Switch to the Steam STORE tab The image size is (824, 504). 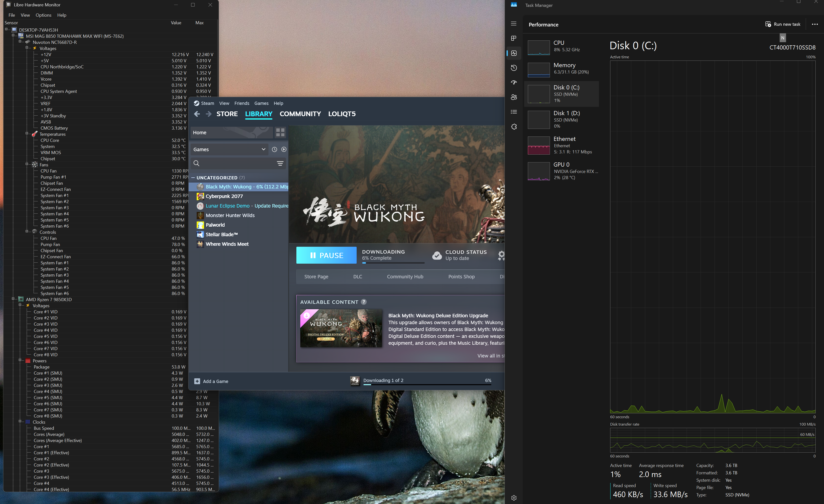point(227,114)
